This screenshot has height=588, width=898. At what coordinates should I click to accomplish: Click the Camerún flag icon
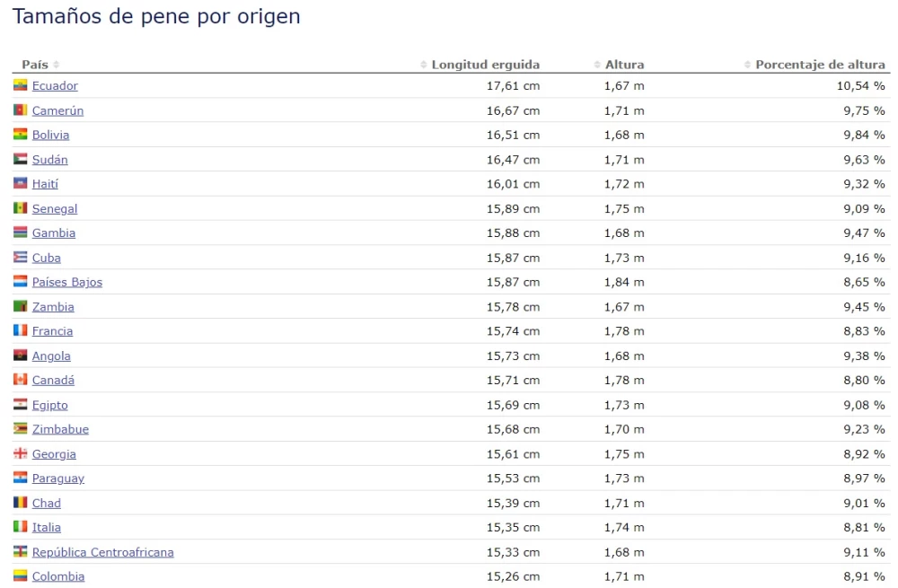[x=20, y=110]
